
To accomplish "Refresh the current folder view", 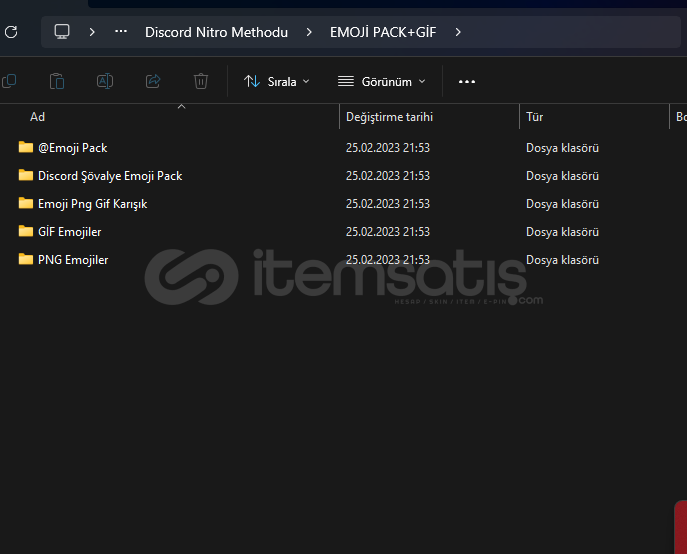I will 11,32.
